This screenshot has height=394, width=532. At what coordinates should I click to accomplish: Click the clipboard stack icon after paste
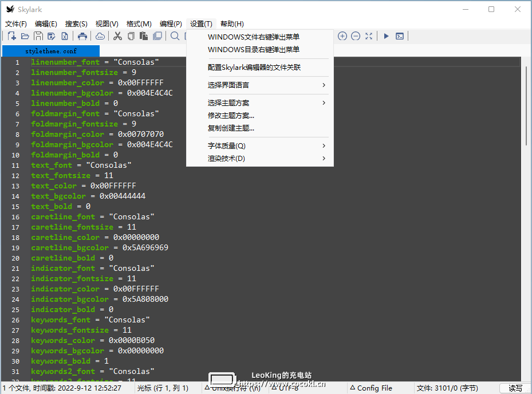[x=157, y=36]
